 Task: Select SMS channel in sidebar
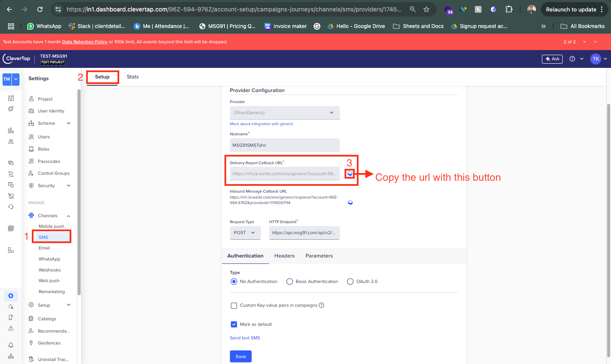[x=43, y=237]
